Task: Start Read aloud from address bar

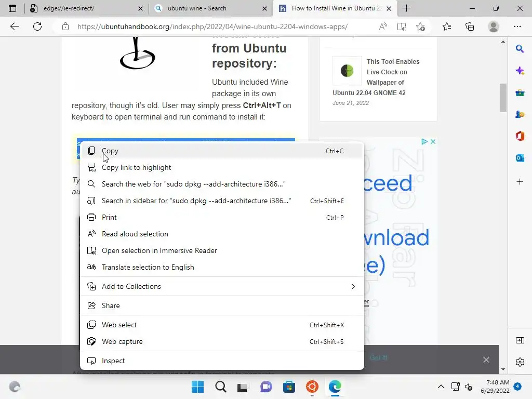Action: click(383, 27)
